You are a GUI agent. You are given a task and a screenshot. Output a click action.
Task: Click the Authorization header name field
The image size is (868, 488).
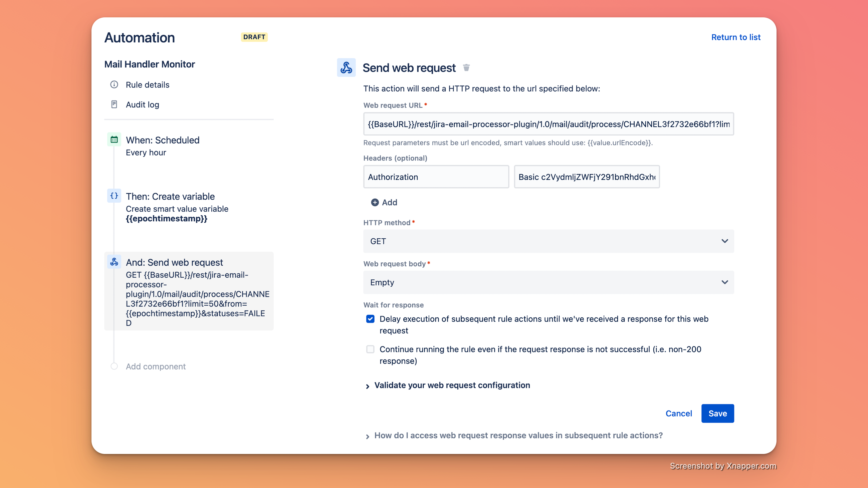point(436,177)
